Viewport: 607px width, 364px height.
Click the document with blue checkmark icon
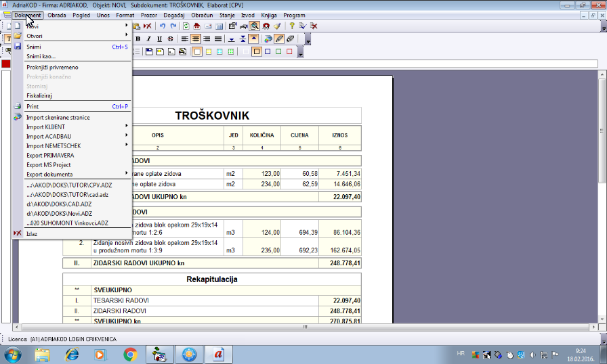[303, 26]
